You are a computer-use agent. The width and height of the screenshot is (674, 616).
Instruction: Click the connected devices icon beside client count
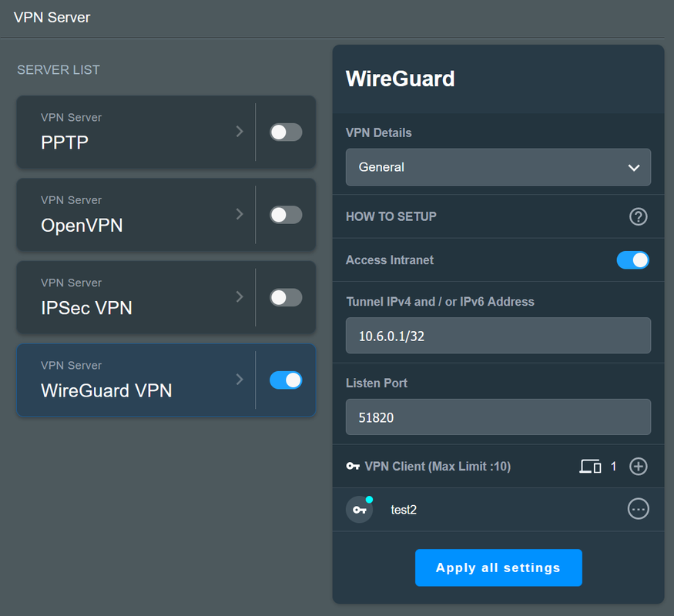coord(590,466)
